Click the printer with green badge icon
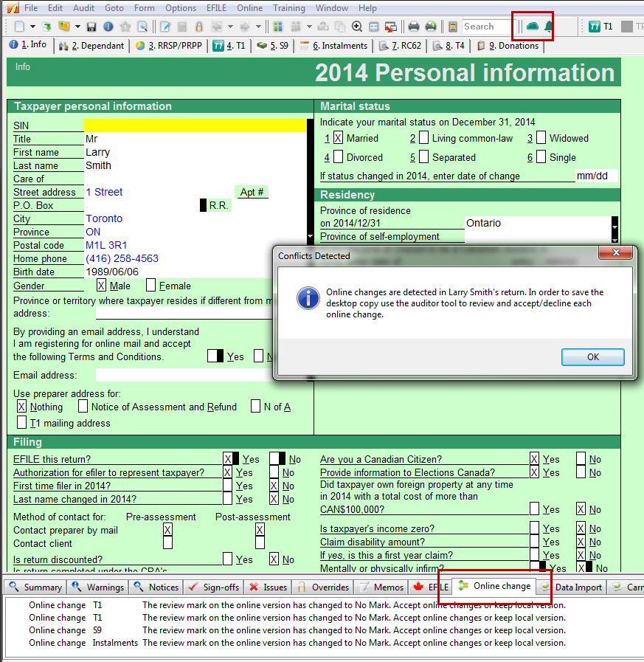Image resolution: width=644 pixels, height=662 pixels. coord(431,27)
